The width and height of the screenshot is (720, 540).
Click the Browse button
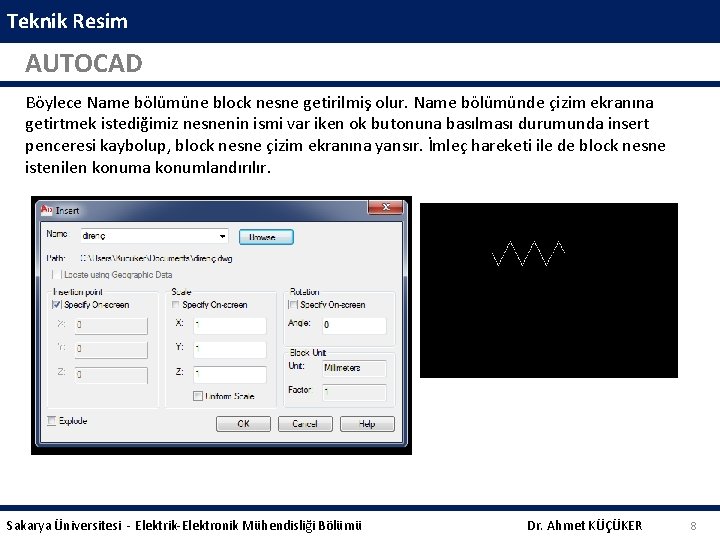266,237
